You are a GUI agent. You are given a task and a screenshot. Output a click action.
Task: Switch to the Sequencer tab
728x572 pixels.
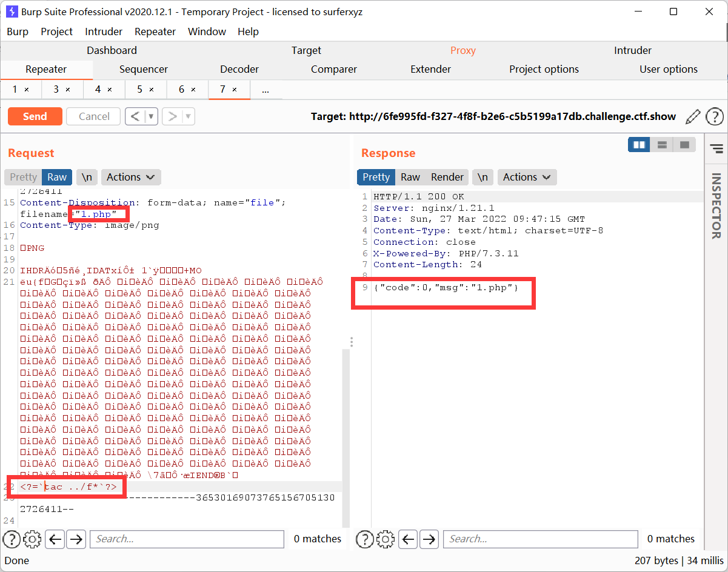coord(144,69)
